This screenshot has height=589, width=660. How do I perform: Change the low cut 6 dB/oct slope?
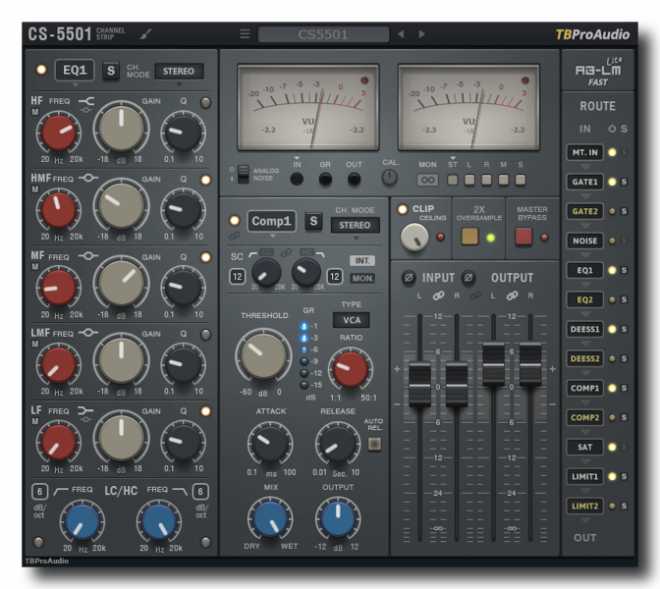[40, 492]
